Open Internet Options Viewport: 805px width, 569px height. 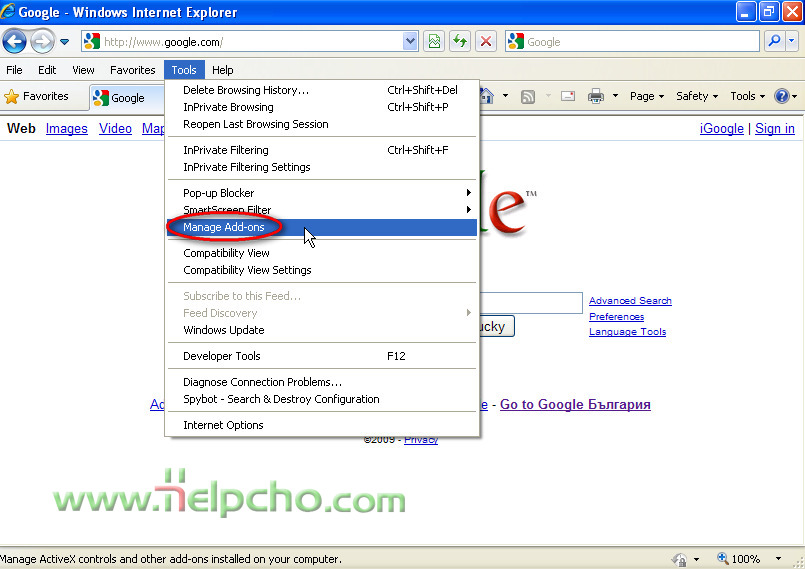(x=322, y=425)
